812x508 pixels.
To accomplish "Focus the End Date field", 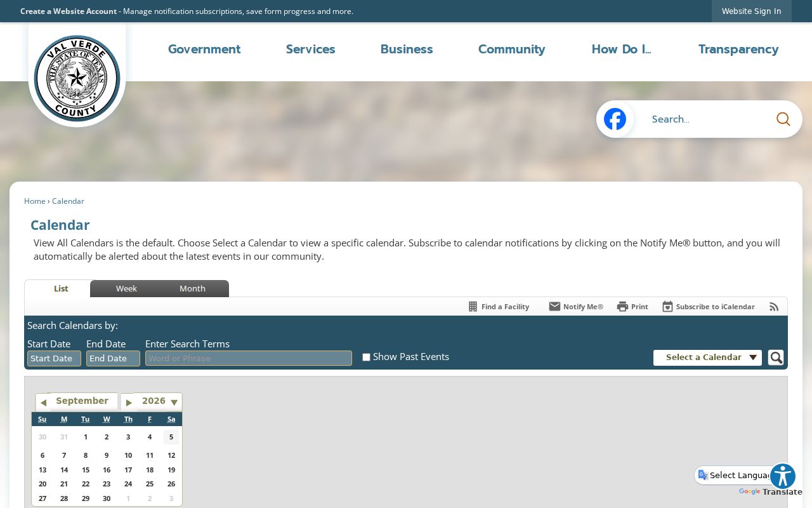I will (x=113, y=358).
